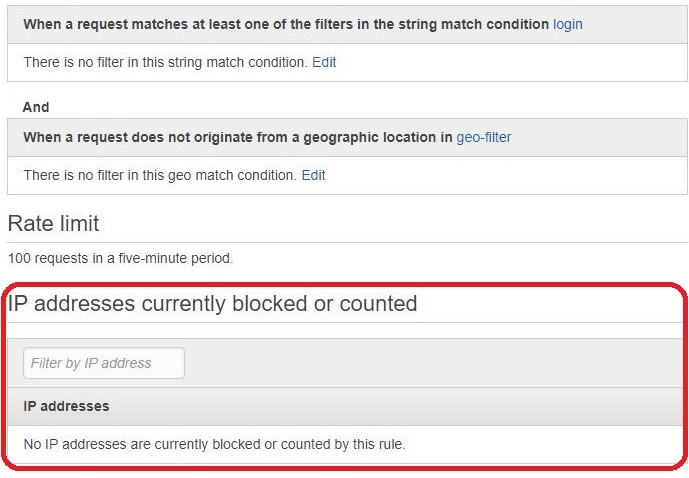Click the 100 requests five-minute period text
This screenshot has height=478, width=689.
click(x=120, y=258)
